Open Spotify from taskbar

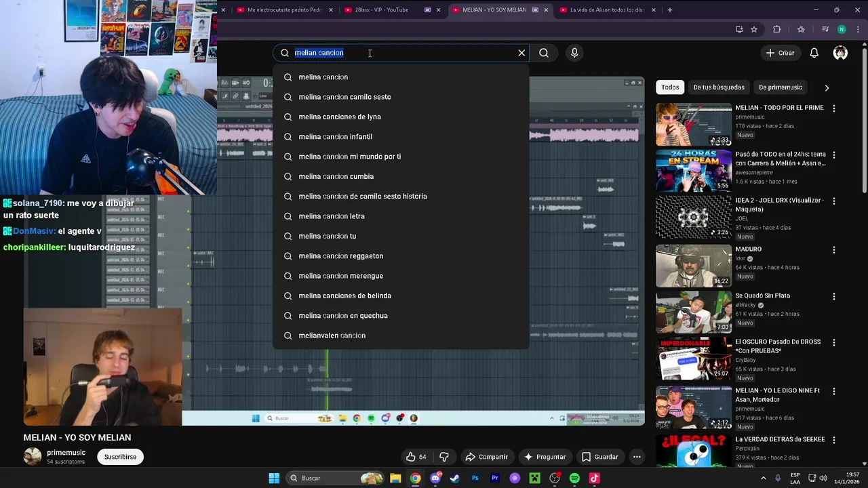(574, 479)
